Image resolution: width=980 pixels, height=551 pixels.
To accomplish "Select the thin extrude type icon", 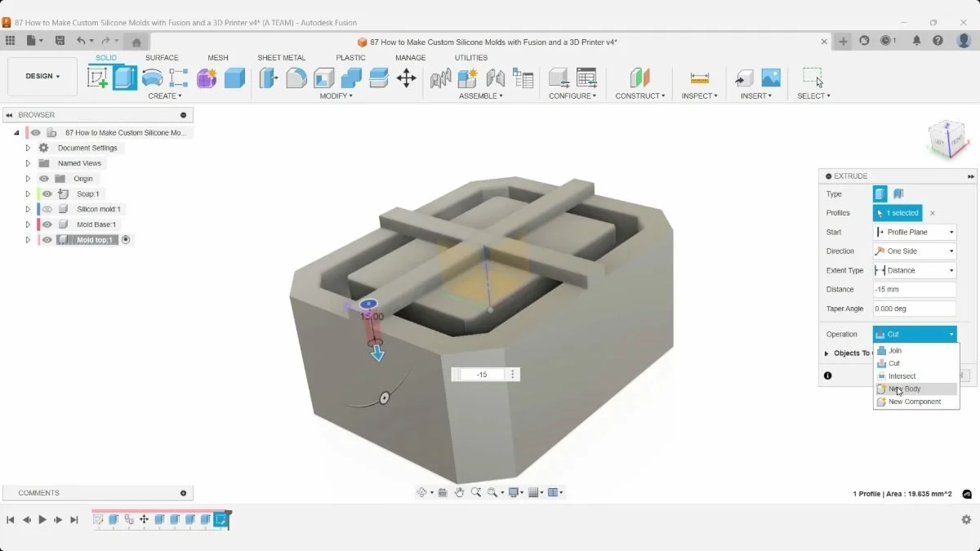I will tap(898, 193).
